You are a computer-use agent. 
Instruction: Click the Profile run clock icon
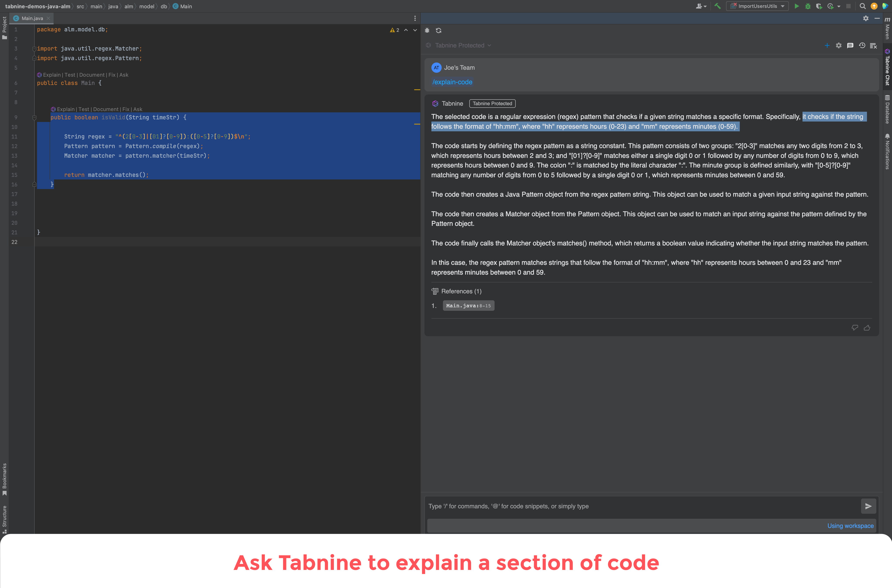coord(830,6)
